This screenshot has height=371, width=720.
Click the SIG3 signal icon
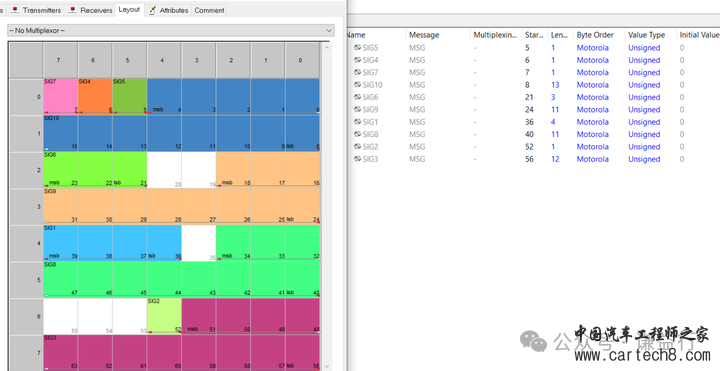(x=357, y=159)
